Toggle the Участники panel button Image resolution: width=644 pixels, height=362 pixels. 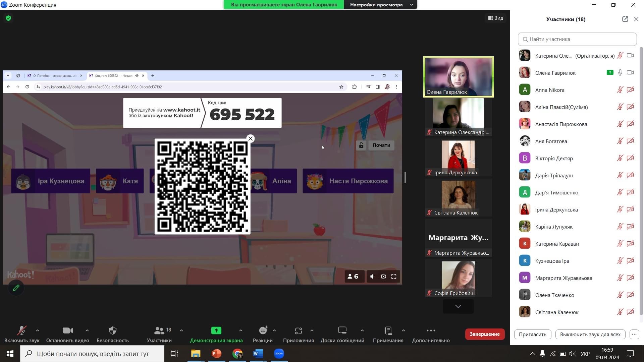point(159,334)
